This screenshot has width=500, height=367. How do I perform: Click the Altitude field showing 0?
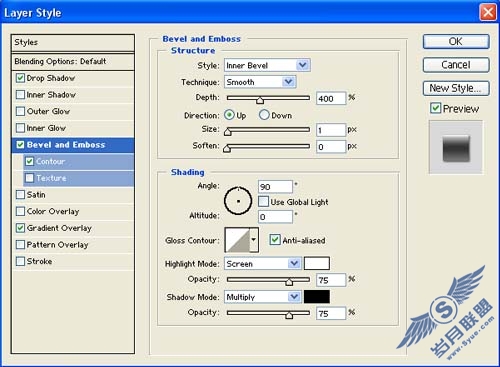pos(275,217)
